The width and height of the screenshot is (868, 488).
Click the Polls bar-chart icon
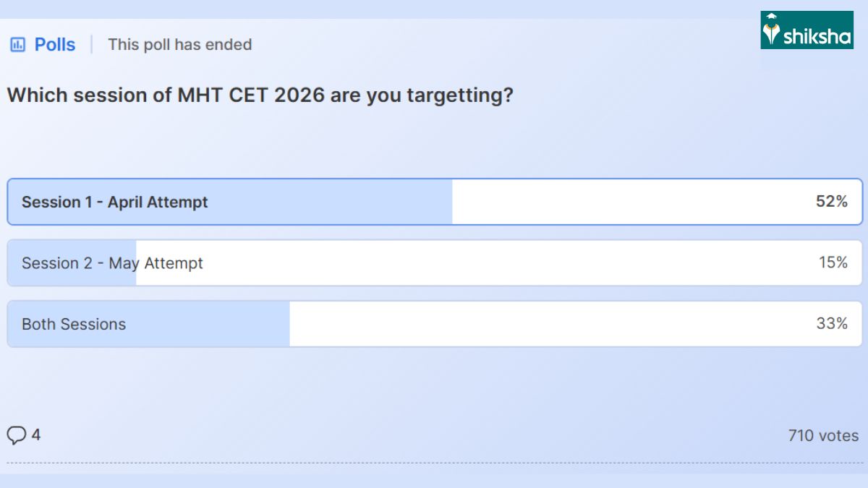coord(17,45)
